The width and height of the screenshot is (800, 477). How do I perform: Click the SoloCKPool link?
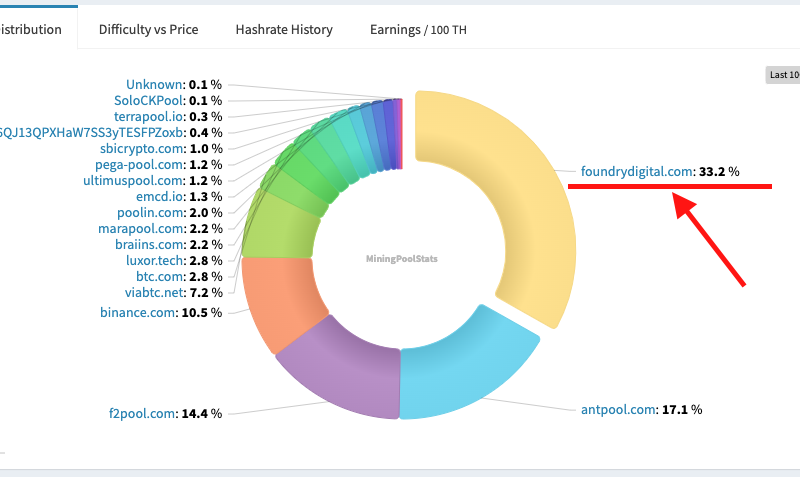coord(148,101)
